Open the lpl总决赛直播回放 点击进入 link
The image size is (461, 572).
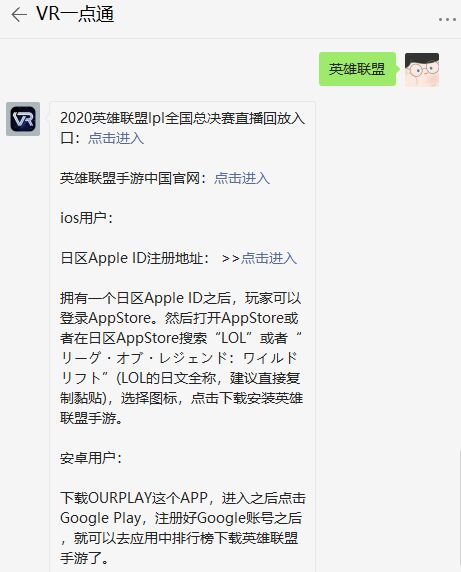116,138
